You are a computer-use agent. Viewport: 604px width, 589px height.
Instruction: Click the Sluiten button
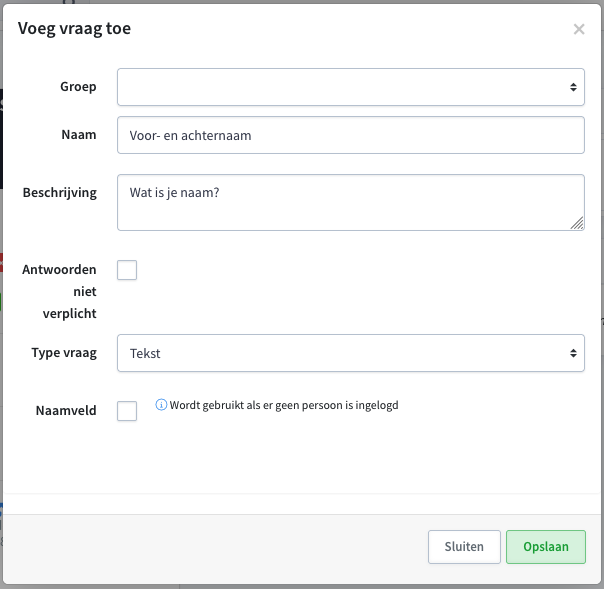coord(464,547)
